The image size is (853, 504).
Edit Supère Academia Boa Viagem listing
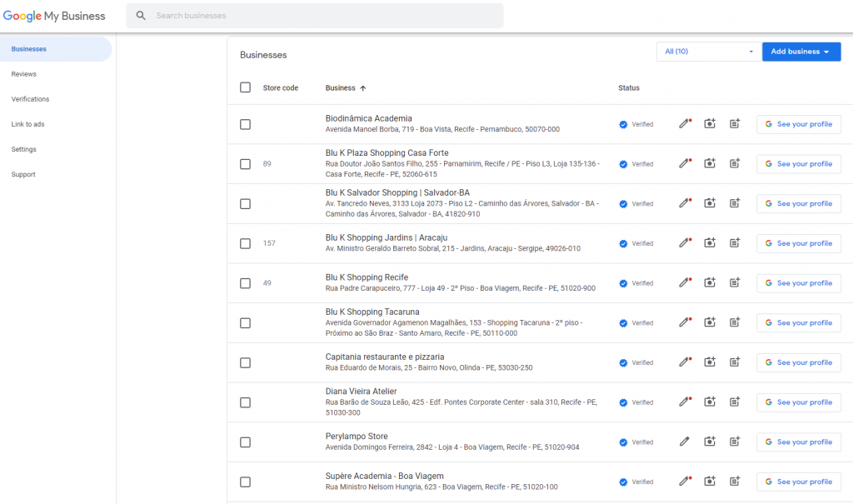(685, 482)
